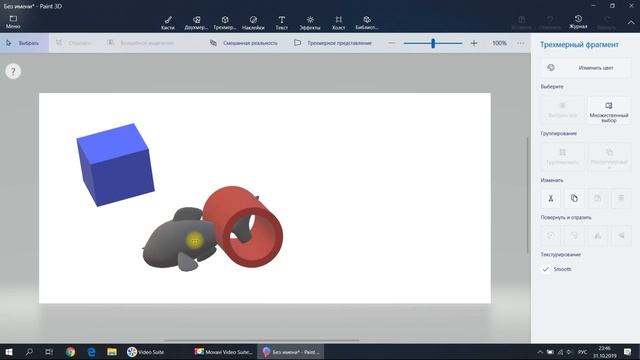640x360 pixels.
Task: Show hidden system tray icons
Action: click(540, 352)
